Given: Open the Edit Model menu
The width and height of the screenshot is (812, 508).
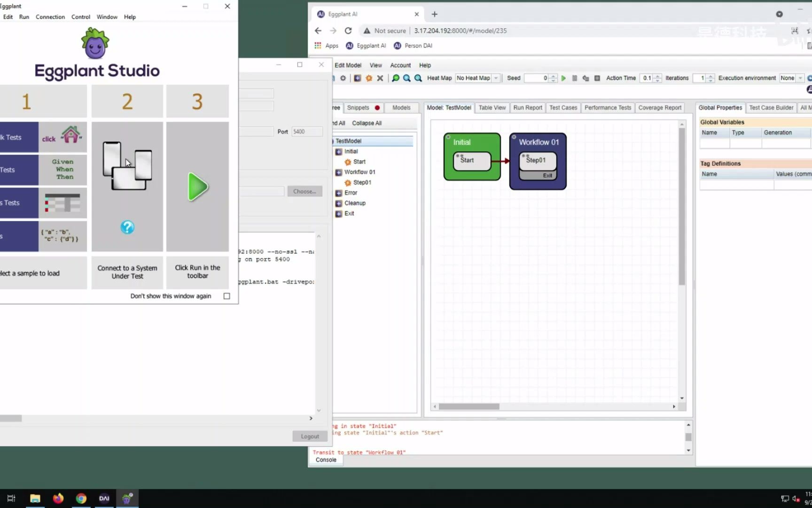Looking at the screenshot, I should pos(348,65).
